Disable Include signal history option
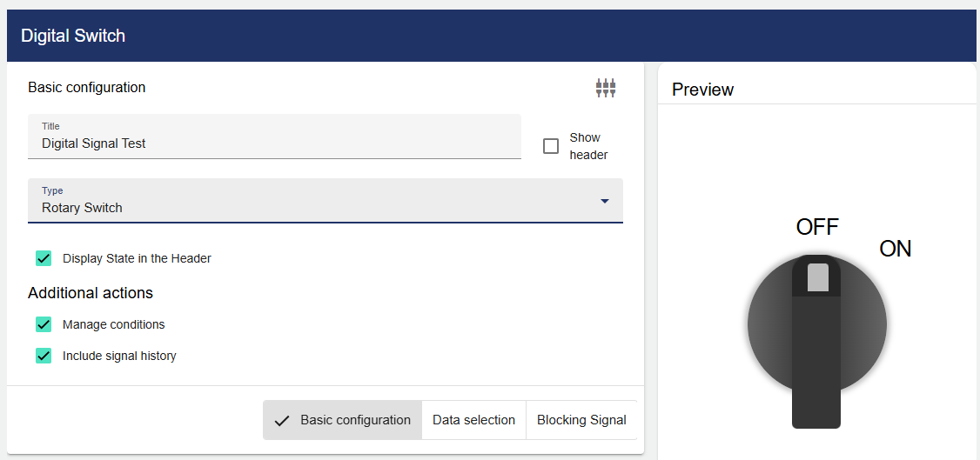 pyautogui.click(x=44, y=356)
